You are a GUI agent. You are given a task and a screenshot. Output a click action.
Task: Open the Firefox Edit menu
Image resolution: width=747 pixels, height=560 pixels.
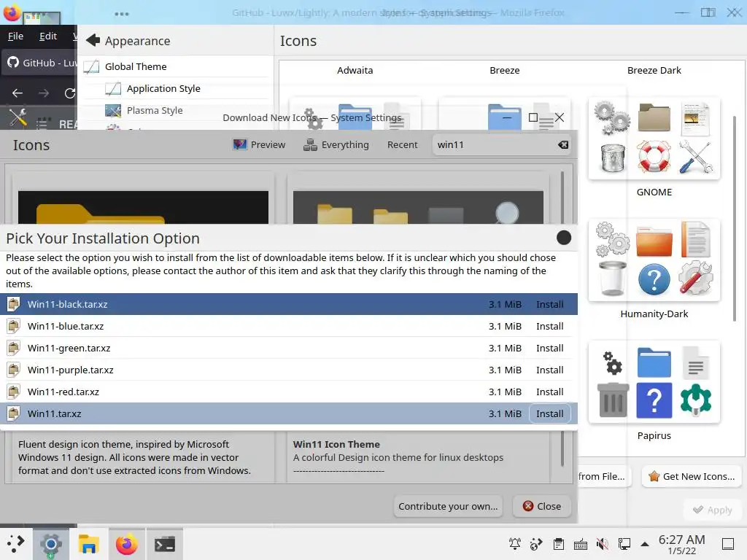(x=48, y=36)
